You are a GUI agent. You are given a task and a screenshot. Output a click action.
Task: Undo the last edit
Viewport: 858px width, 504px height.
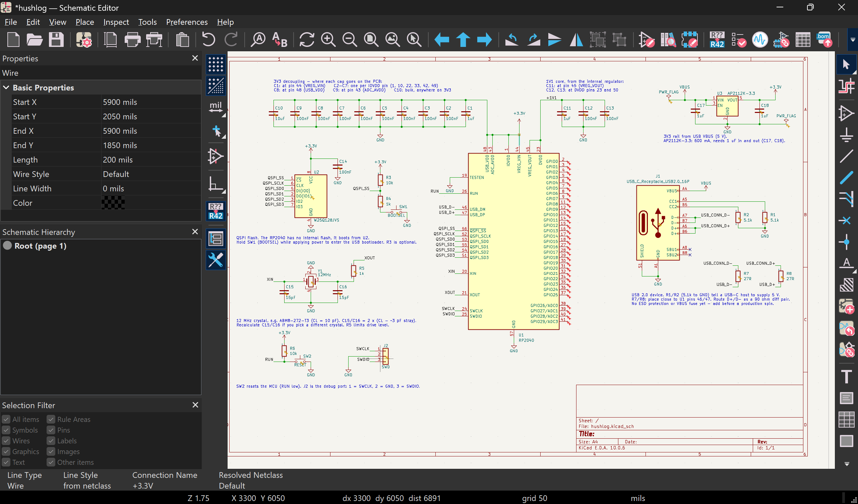[x=208, y=40]
